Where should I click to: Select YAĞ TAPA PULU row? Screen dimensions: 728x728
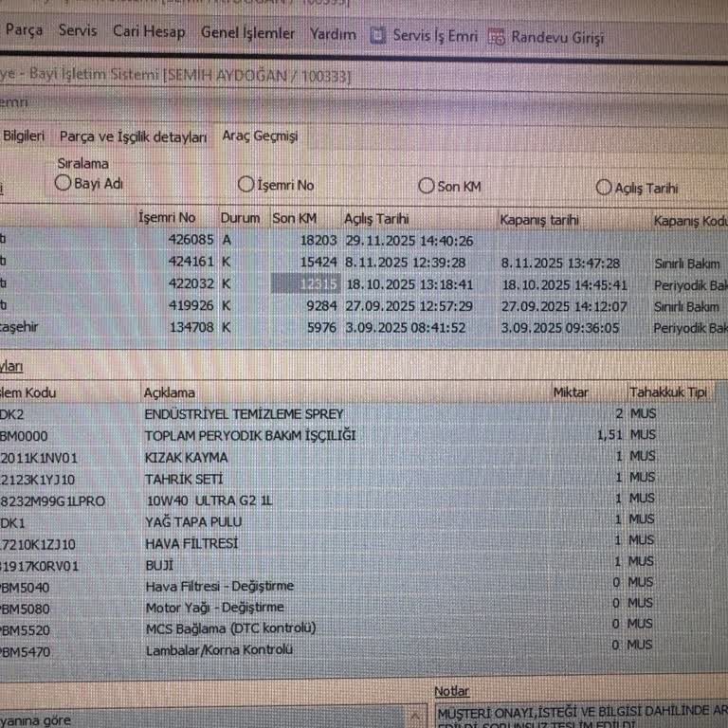357,522
